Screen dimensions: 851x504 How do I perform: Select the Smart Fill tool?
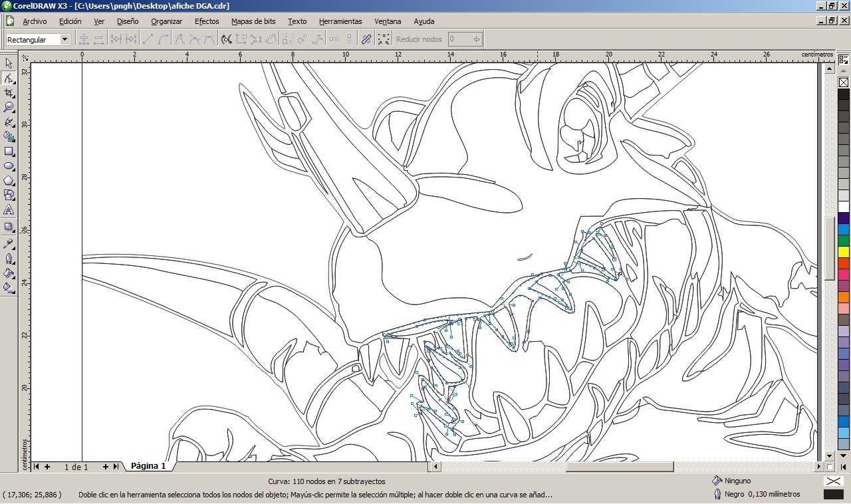click(x=9, y=136)
